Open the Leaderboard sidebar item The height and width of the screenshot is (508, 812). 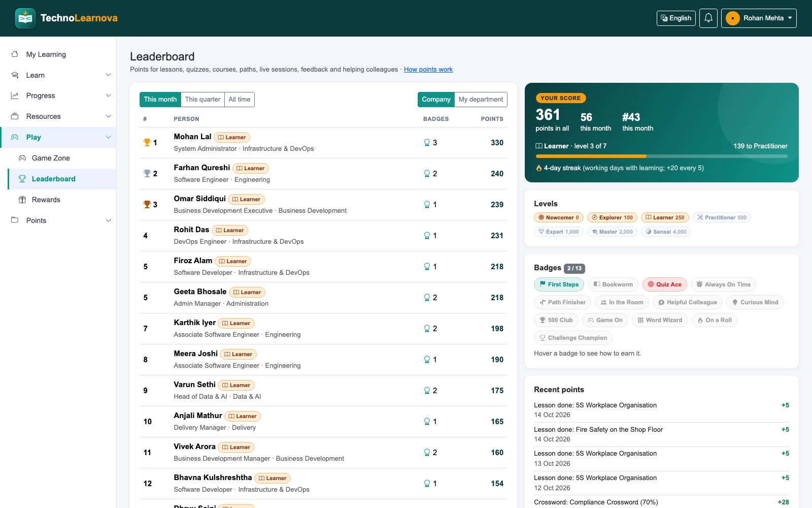[62, 179]
